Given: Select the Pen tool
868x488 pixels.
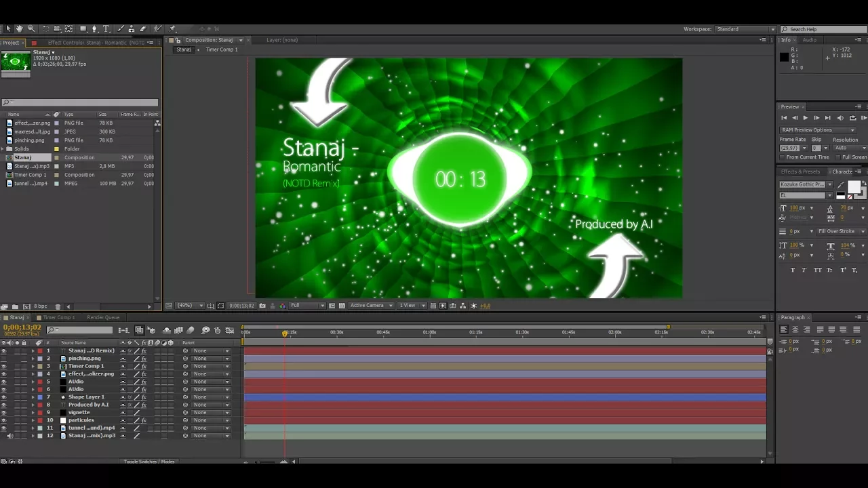Looking at the screenshot, I should 94,29.
